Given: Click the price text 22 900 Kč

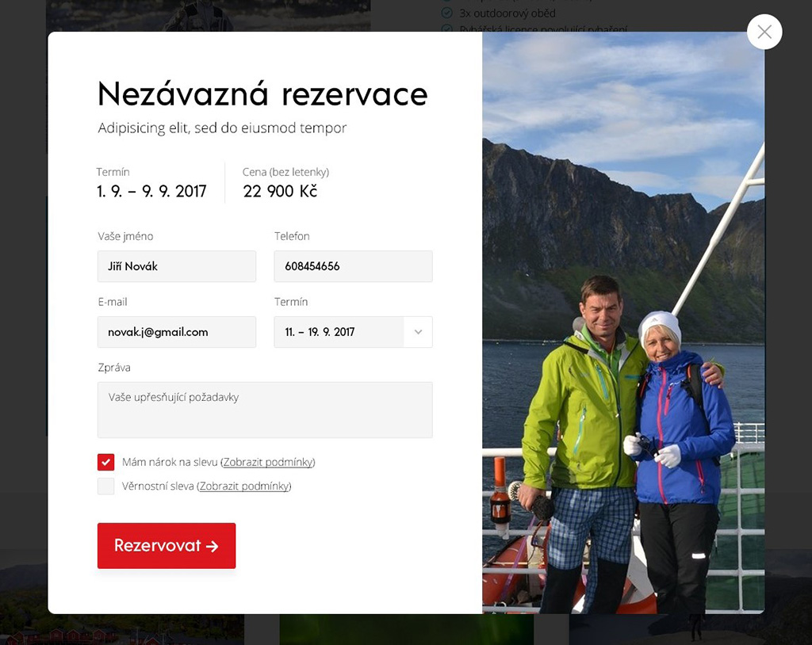Looking at the screenshot, I should (280, 191).
